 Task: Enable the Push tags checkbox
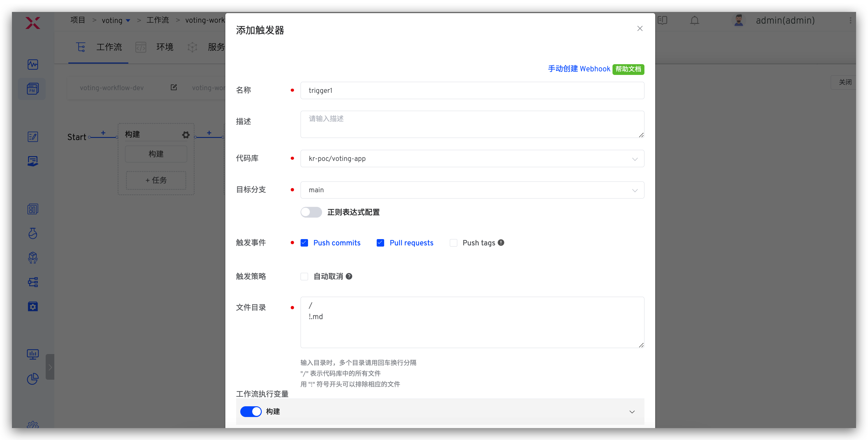click(x=453, y=243)
